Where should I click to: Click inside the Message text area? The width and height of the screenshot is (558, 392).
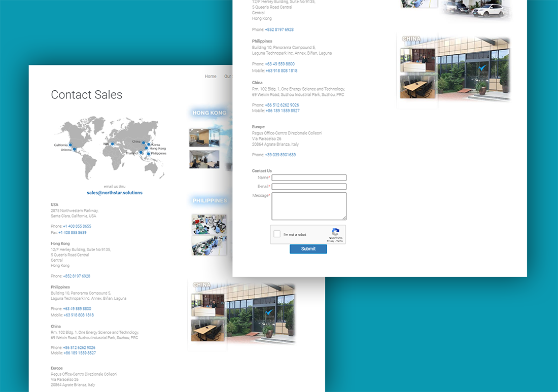[309, 206]
